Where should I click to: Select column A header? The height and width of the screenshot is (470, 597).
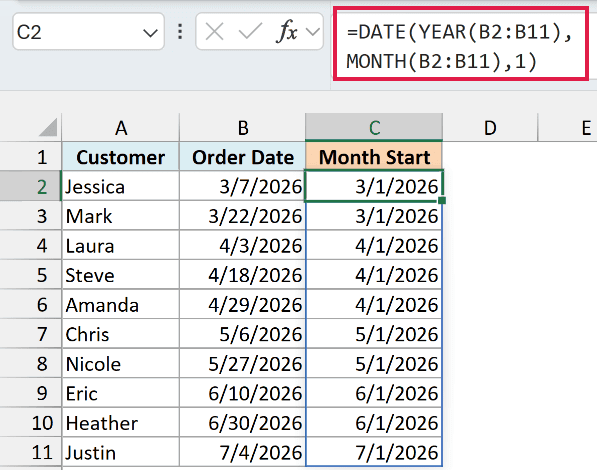[x=121, y=128]
